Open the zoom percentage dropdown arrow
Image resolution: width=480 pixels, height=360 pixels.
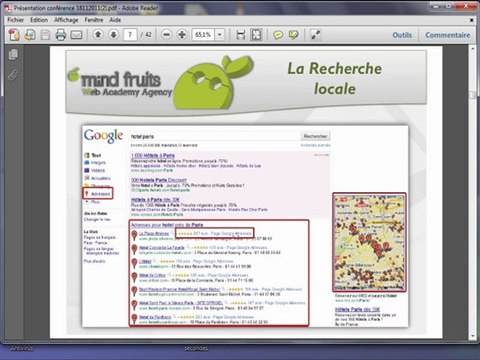click(220, 35)
